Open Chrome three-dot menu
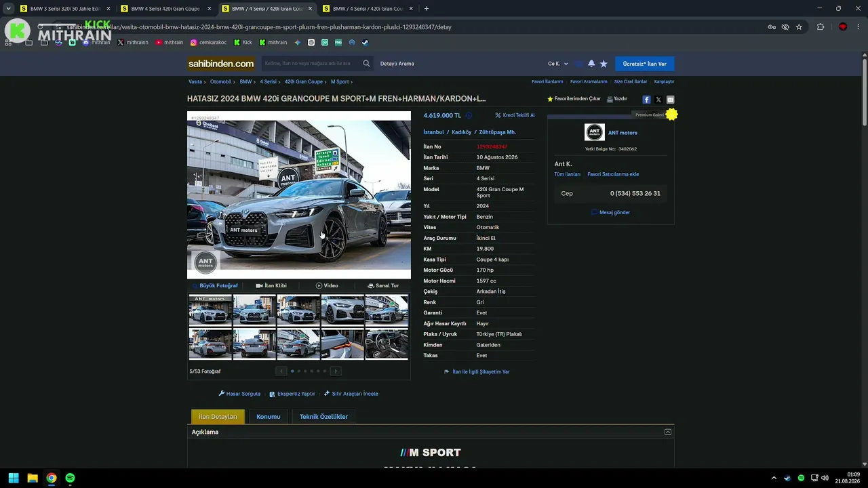 pos(858,27)
